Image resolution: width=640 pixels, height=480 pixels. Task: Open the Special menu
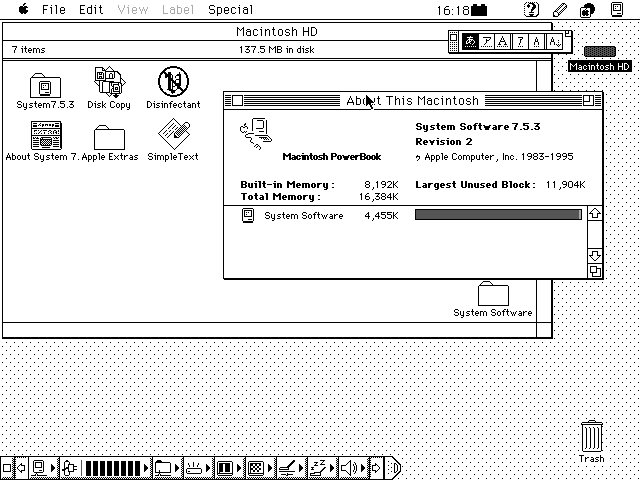[231, 9]
